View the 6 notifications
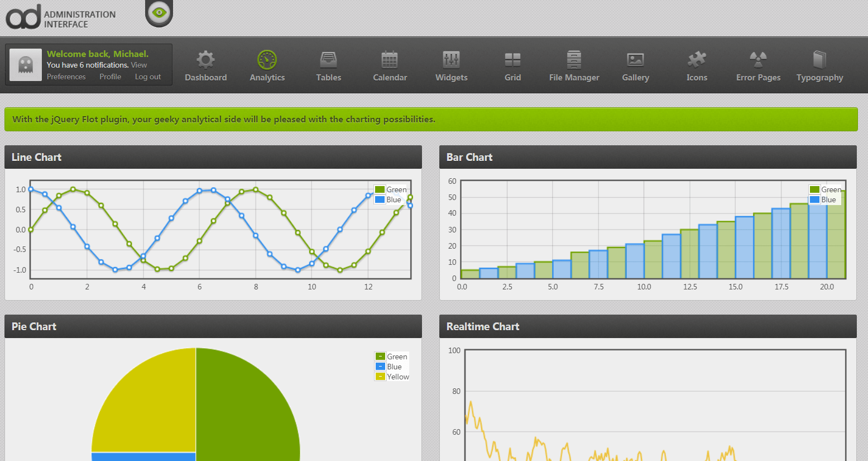Image resolution: width=868 pixels, height=461 pixels. pos(139,65)
